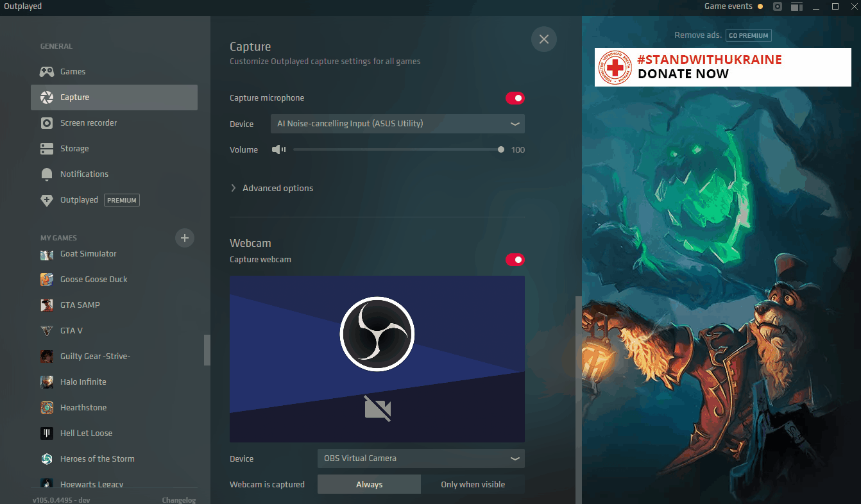Image resolution: width=861 pixels, height=504 pixels.
Task: Open the Games settings section
Action: (114, 72)
